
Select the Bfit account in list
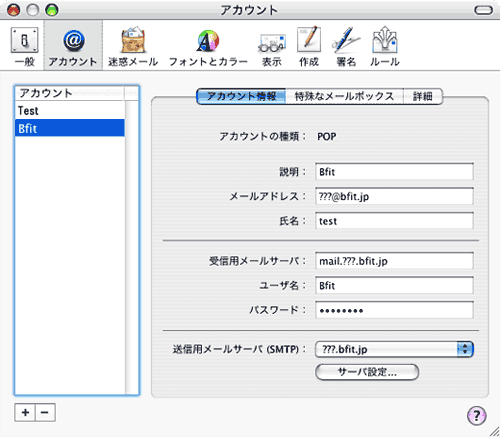pos(70,128)
